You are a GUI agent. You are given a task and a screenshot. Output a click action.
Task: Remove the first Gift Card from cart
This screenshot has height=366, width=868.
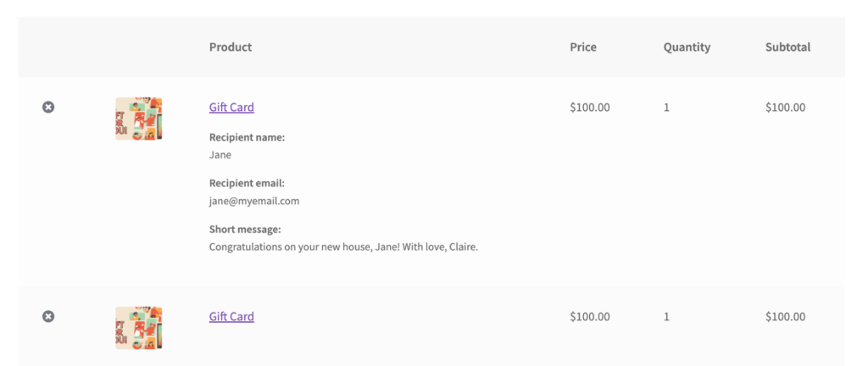[x=48, y=108]
